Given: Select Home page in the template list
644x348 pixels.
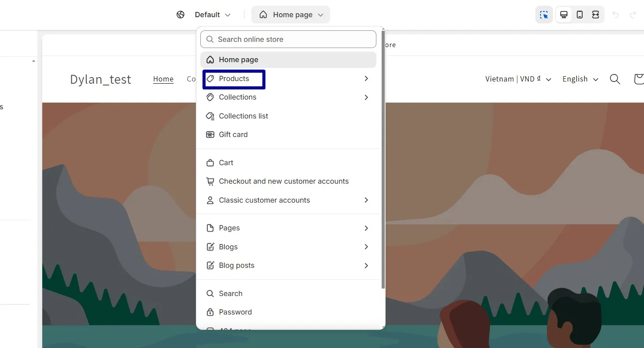Looking at the screenshot, I should (x=288, y=60).
